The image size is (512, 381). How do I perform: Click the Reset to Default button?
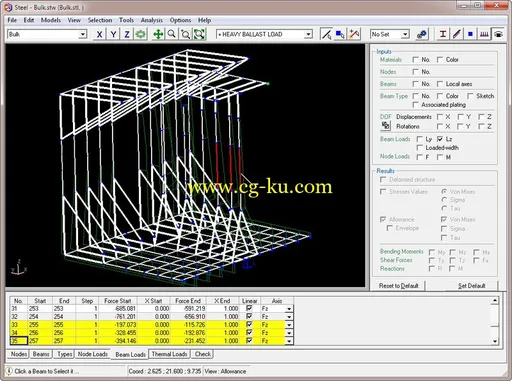399,286
